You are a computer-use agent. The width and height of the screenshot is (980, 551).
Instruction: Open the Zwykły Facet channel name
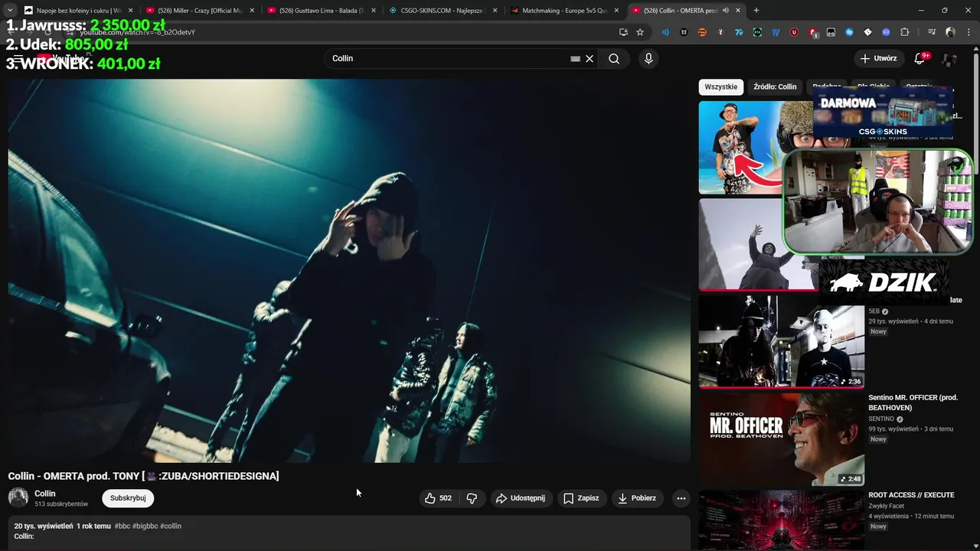coord(887,506)
